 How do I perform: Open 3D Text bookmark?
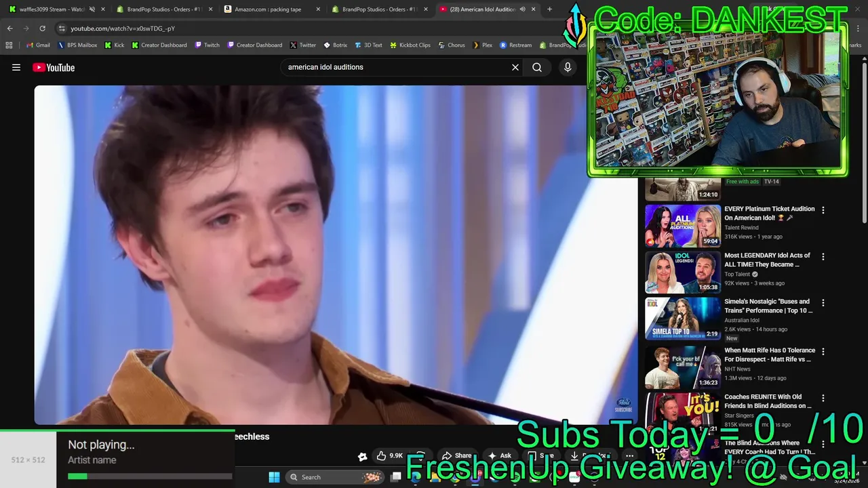tap(368, 45)
